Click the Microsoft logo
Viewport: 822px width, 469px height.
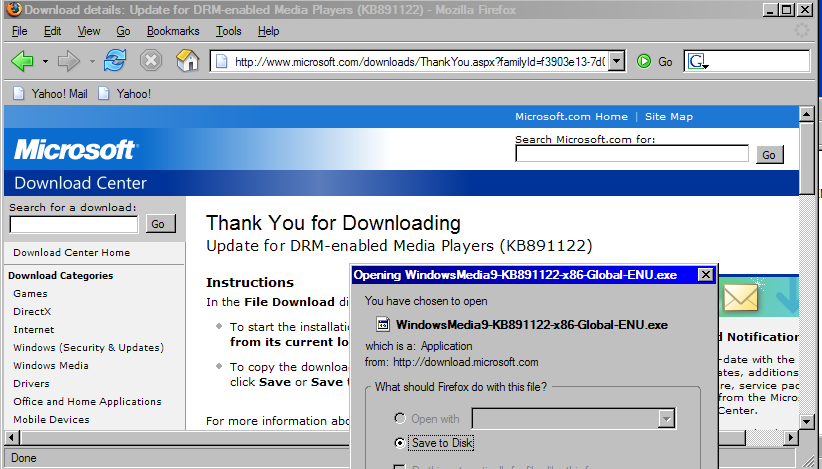tap(77, 150)
